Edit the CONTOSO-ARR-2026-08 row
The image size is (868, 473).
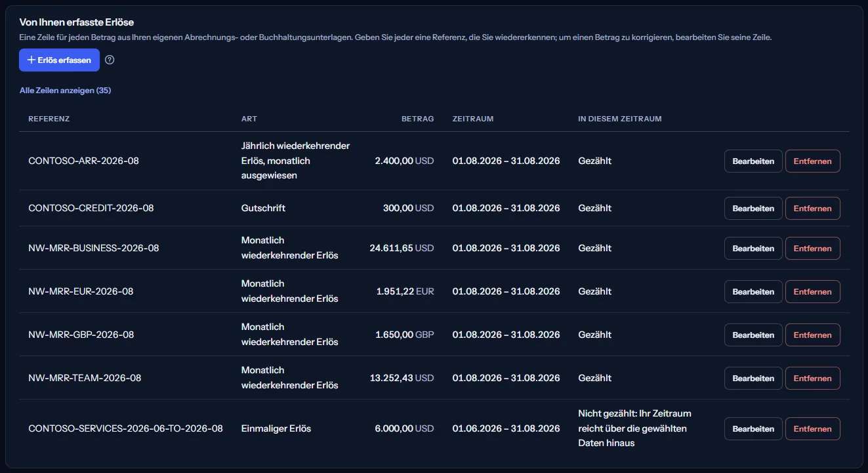pos(753,161)
